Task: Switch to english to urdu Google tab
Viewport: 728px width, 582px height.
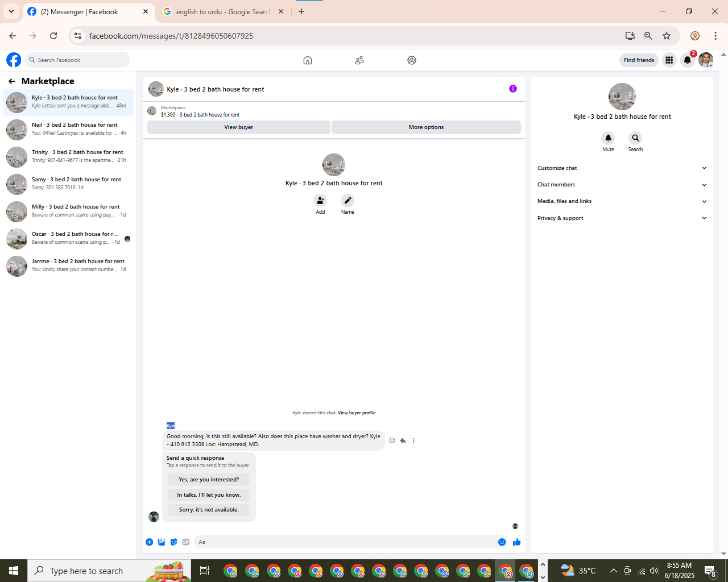Action: click(x=223, y=12)
